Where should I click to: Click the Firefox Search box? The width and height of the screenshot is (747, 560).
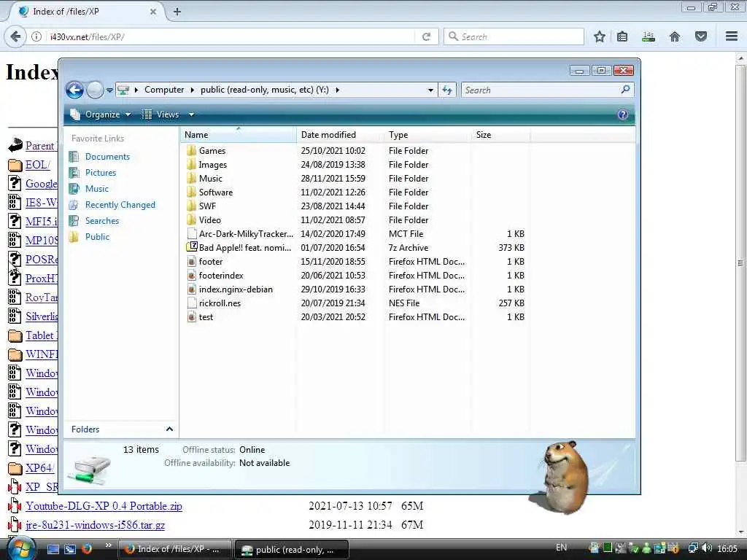[514, 36]
